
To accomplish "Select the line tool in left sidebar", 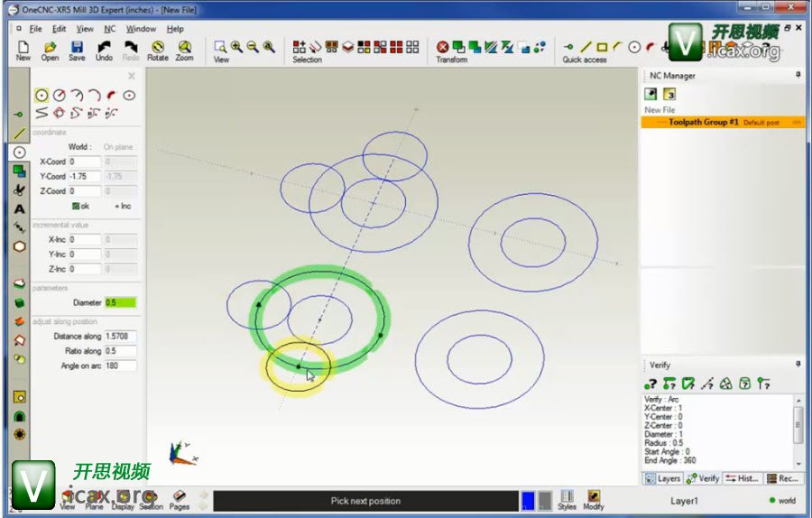I will tap(19, 134).
